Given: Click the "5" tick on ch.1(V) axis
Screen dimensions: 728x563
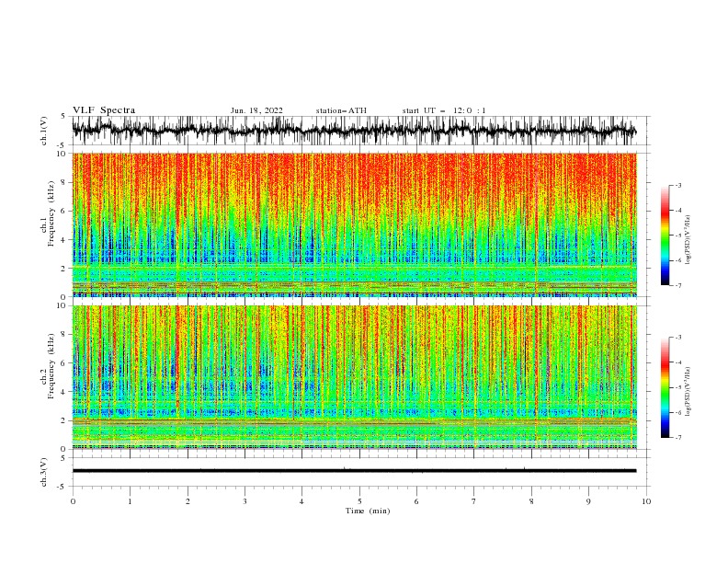Looking at the screenshot, I should (x=65, y=116).
